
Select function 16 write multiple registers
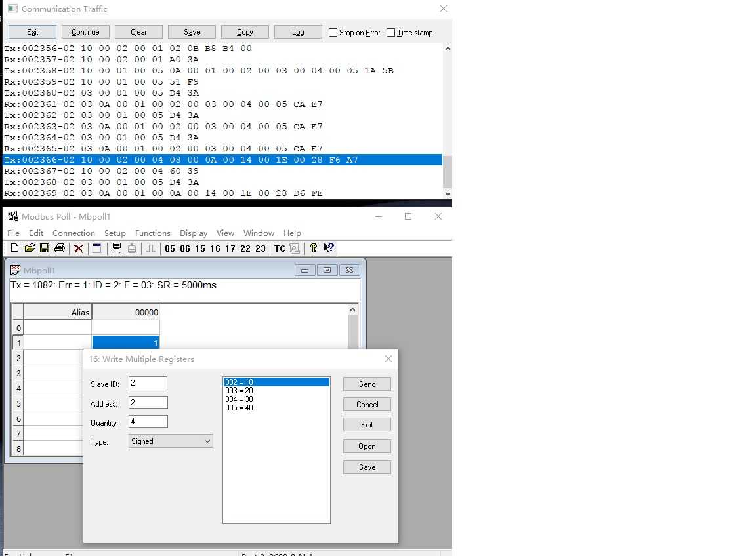(215, 248)
